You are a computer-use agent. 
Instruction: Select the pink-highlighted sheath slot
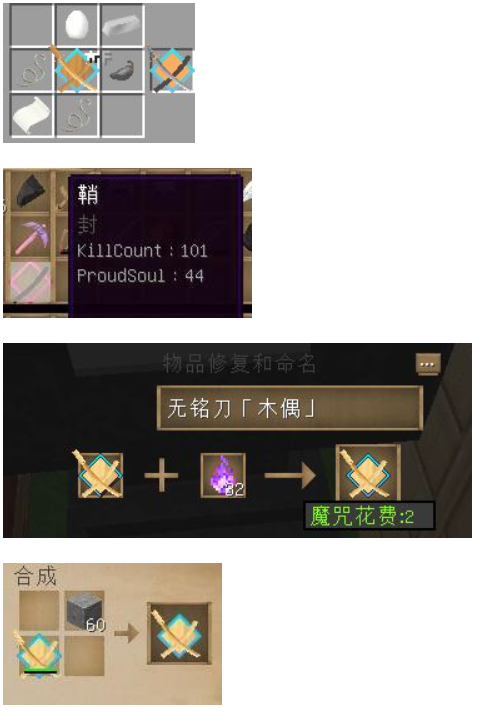(x=31, y=282)
